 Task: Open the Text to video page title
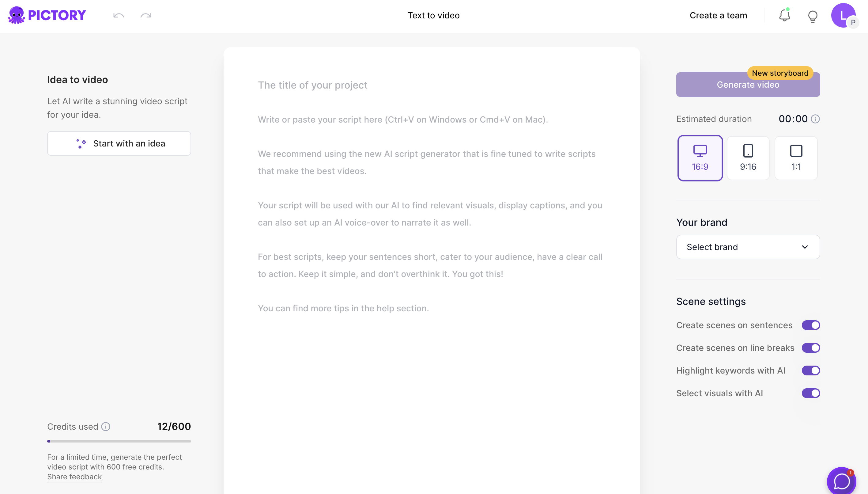pos(433,15)
